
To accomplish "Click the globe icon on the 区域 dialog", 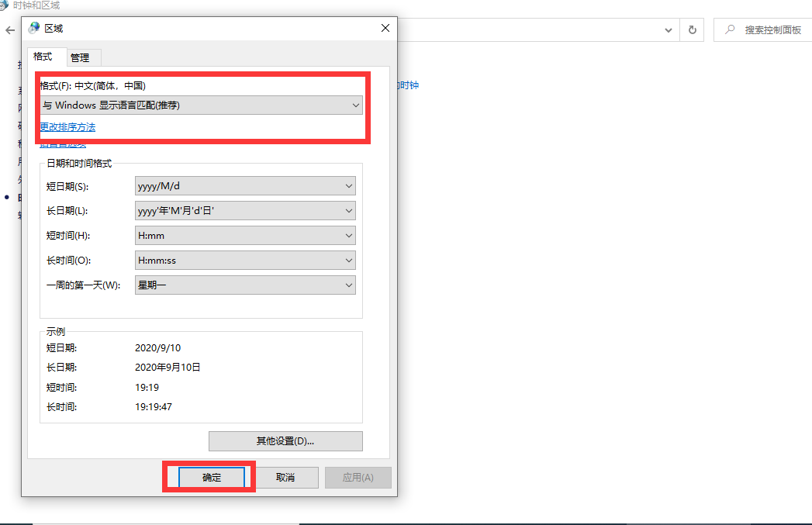I will point(33,26).
